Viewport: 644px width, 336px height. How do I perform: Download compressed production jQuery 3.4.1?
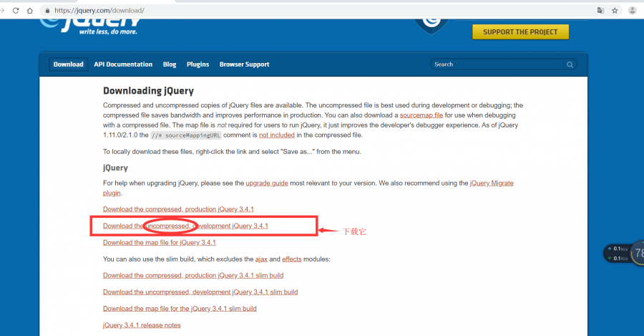coord(178,209)
